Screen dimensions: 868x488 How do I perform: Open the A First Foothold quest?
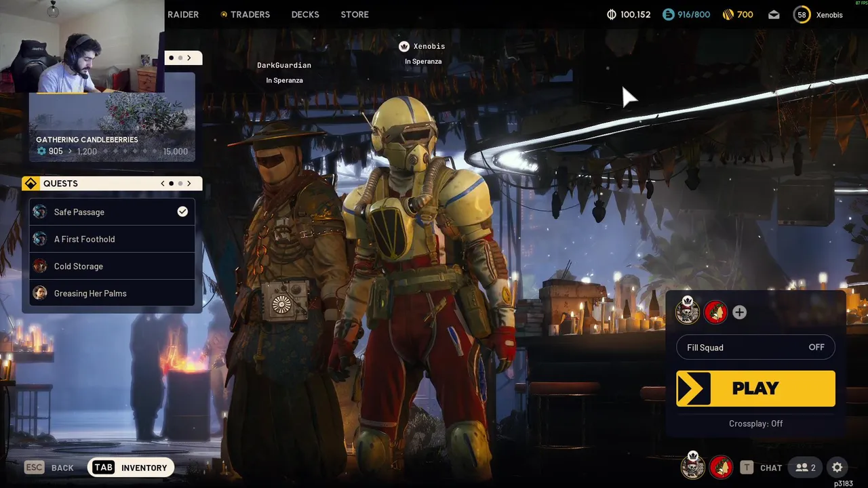112,239
